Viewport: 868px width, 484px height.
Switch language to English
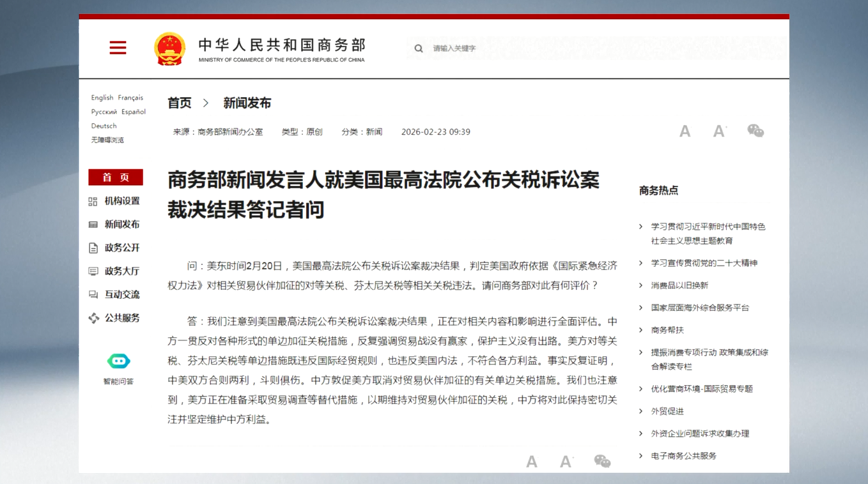(x=102, y=98)
